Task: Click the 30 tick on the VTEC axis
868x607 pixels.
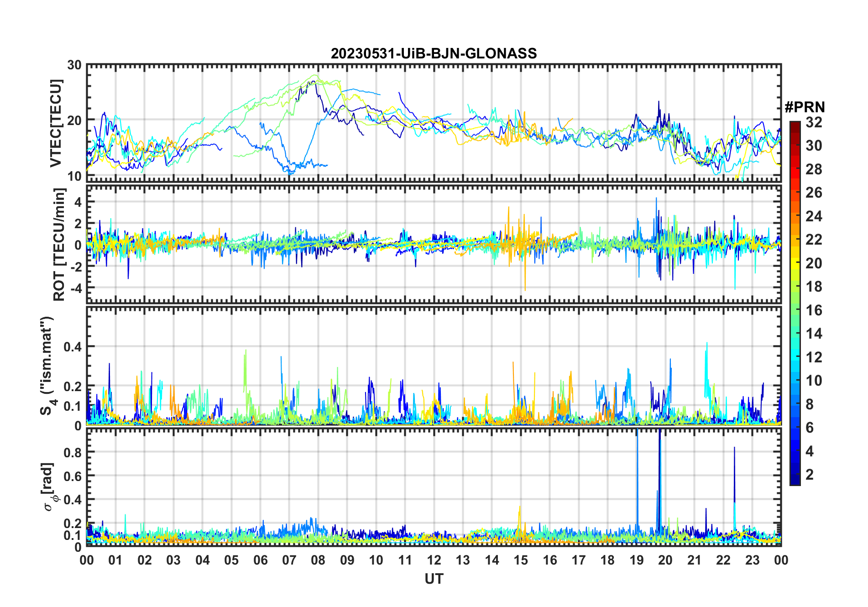Action: pos(74,65)
